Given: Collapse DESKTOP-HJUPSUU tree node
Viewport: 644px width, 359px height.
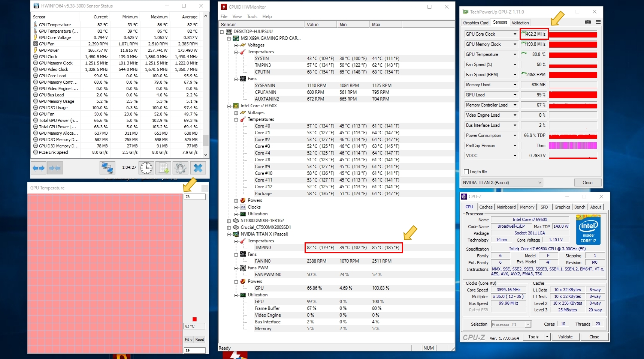Looking at the screenshot, I should pos(222,32).
